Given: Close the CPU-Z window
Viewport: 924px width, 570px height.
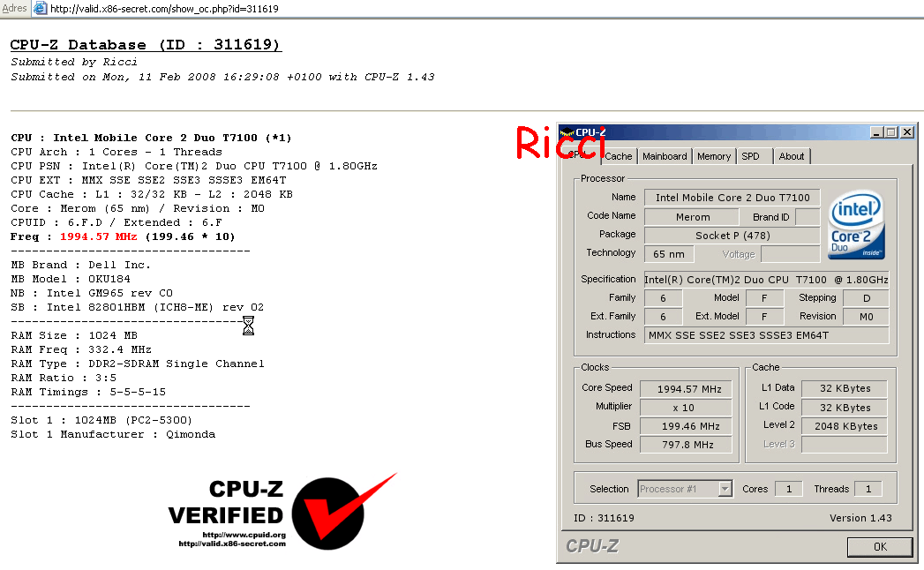Looking at the screenshot, I should (907, 132).
